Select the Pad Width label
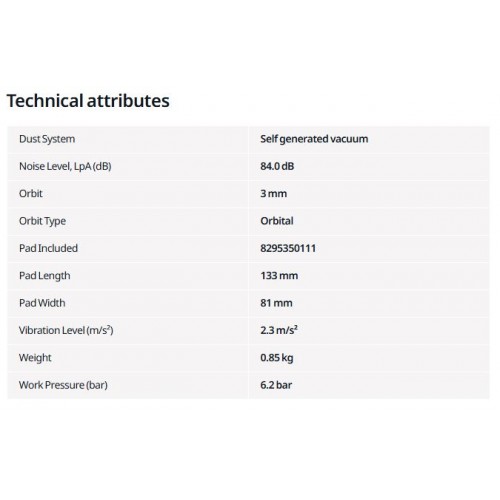Image resolution: width=500 pixels, height=500 pixels. [x=42, y=303]
